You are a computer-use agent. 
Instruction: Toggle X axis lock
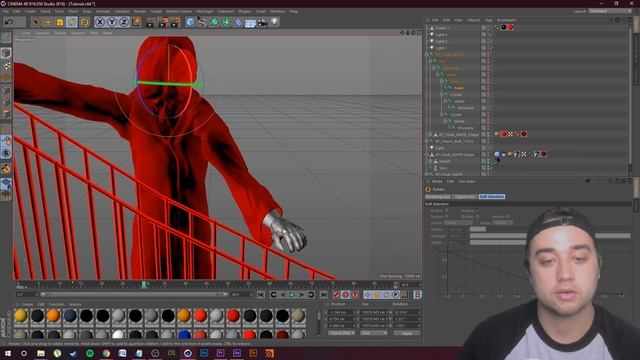[100, 22]
